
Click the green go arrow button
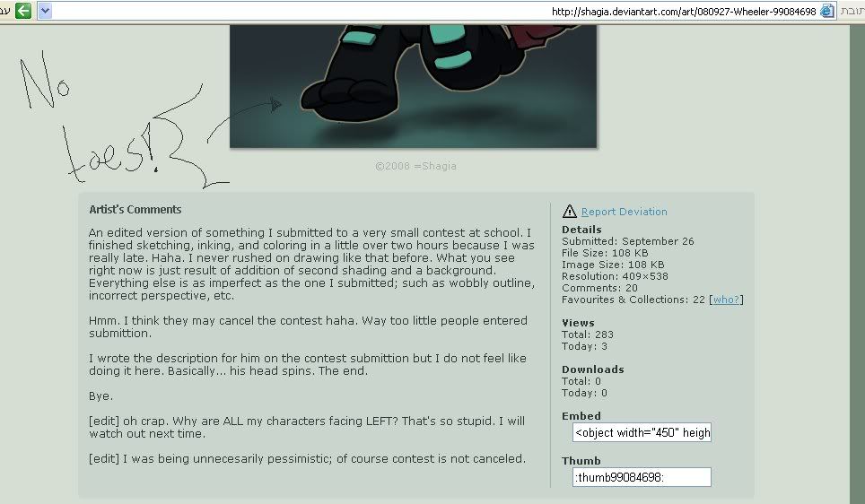point(23,11)
